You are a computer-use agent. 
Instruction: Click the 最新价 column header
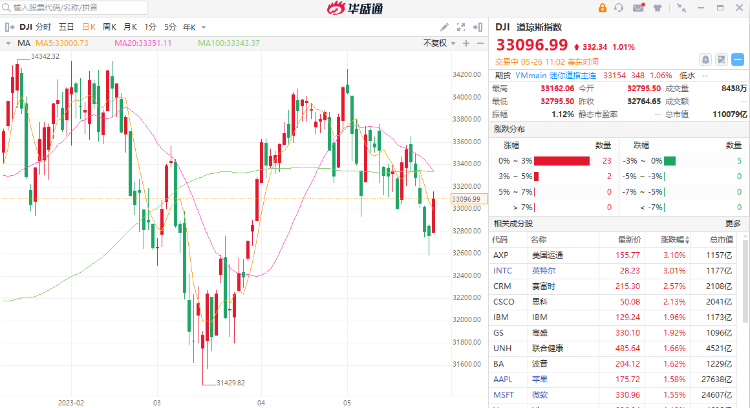(x=629, y=240)
